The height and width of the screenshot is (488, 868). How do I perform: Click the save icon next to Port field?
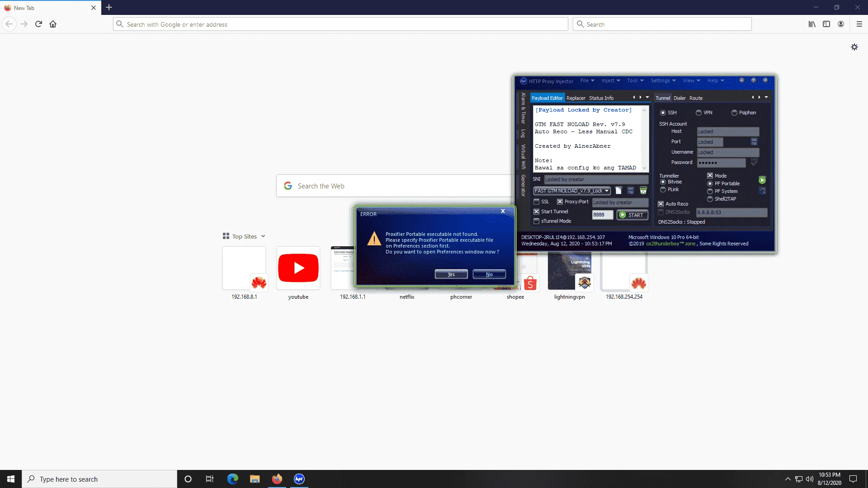coord(754,142)
